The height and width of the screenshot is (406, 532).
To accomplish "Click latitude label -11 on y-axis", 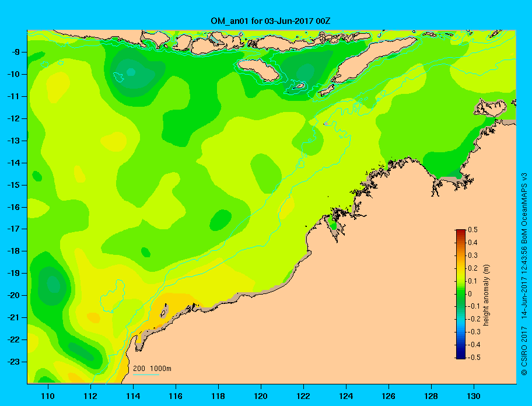I will (13, 96).
